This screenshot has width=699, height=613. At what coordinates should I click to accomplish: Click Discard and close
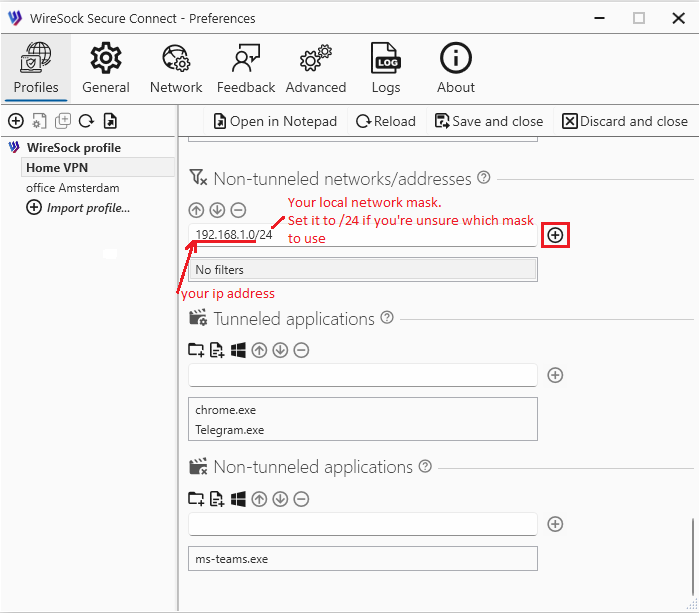[x=625, y=121]
